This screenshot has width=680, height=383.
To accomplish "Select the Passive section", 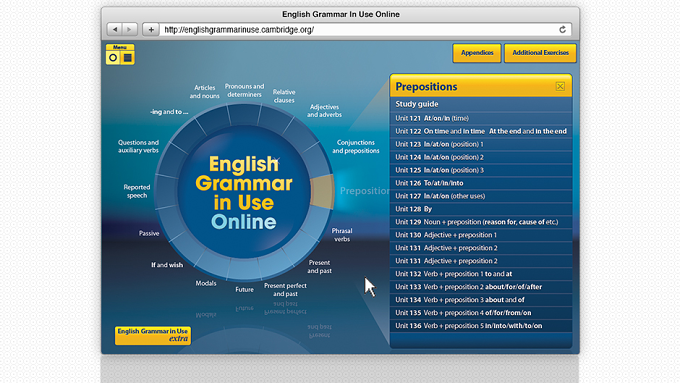I will tap(149, 233).
